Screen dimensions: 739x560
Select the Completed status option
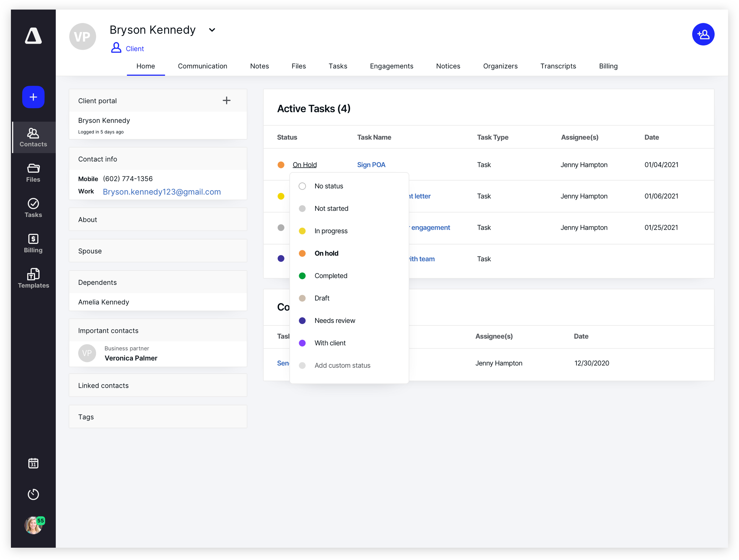(x=330, y=275)
